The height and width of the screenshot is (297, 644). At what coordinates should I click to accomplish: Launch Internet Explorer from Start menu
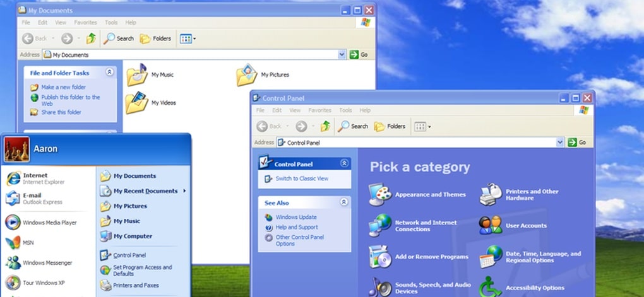click(x=35, y=178)
